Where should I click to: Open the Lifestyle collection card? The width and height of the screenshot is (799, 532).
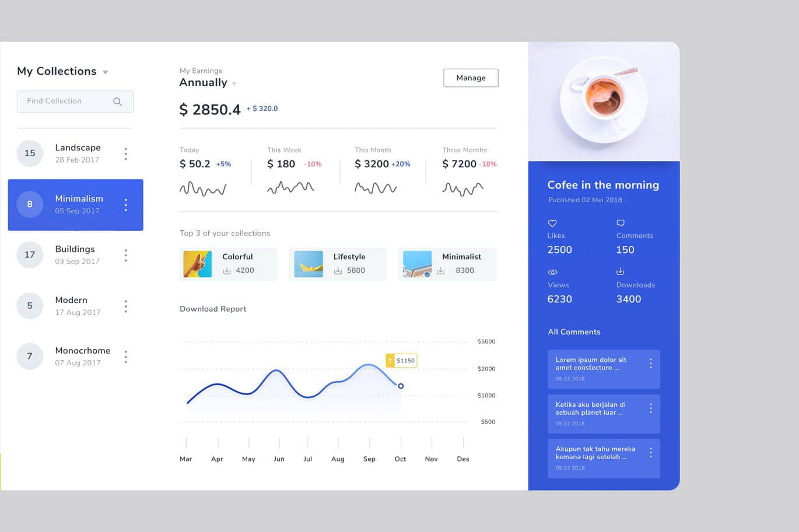(337, 264)
